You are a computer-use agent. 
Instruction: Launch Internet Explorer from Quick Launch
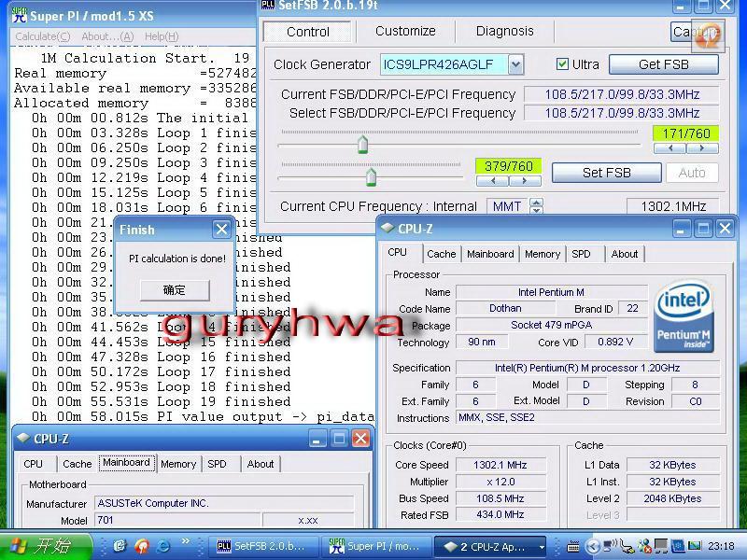coord(162,546)
